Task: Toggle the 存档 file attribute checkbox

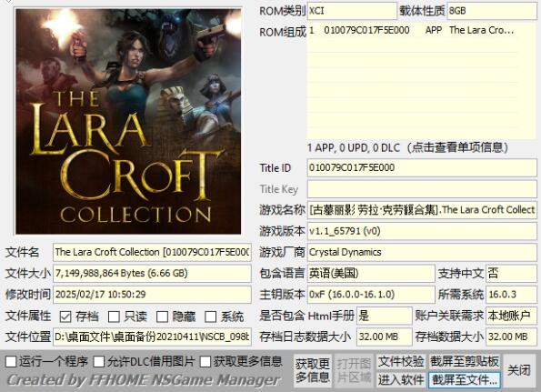Action: point(65,317)
